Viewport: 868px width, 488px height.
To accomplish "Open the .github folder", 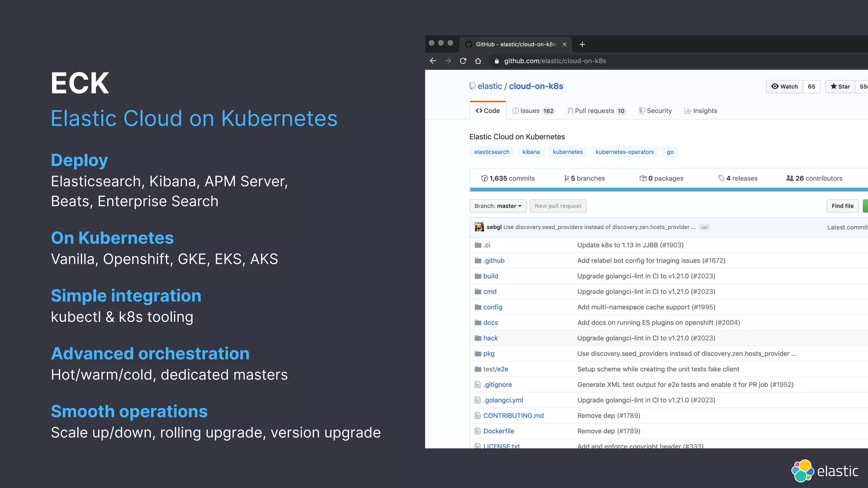I will (494, 261).
